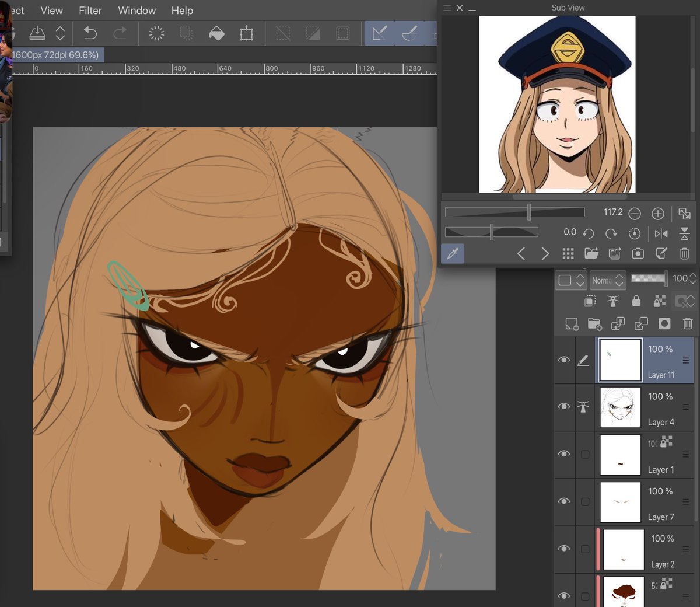Viewport: 700px width, 607px height.
Task: Toggle Lock Layer padlock
Action: tap(636, 301)
